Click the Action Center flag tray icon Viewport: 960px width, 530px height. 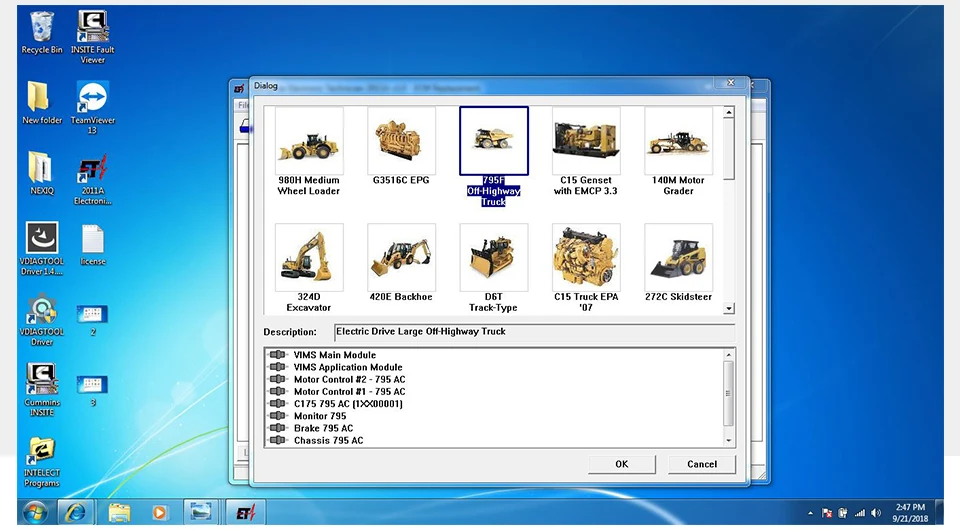pos(827,513)
